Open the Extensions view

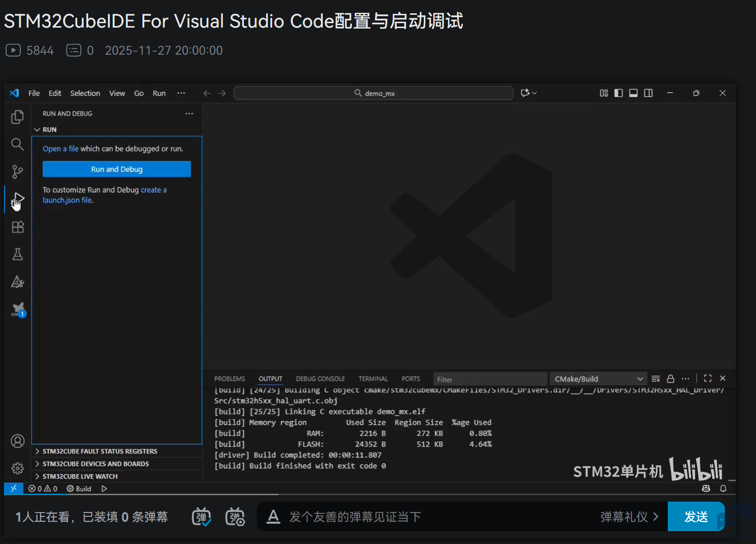coord(17,227)
